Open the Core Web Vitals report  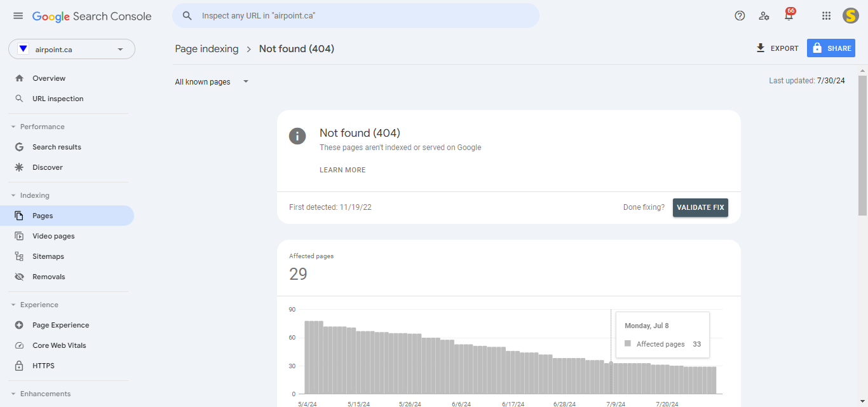coord(67,345)
